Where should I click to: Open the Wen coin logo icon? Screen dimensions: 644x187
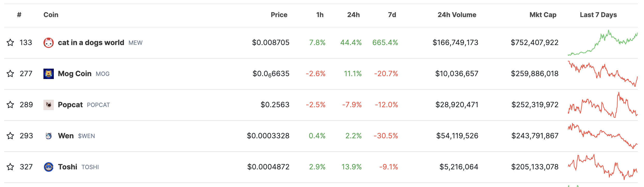coord(49,136)
